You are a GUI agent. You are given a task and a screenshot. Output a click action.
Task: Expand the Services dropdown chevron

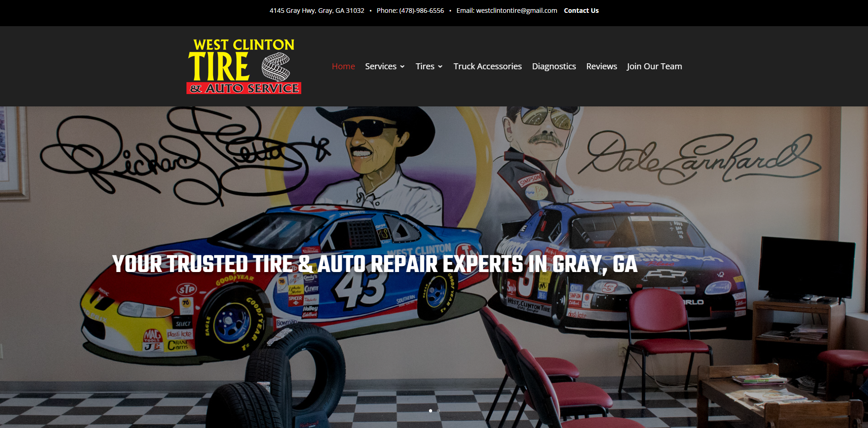[402, 67]
